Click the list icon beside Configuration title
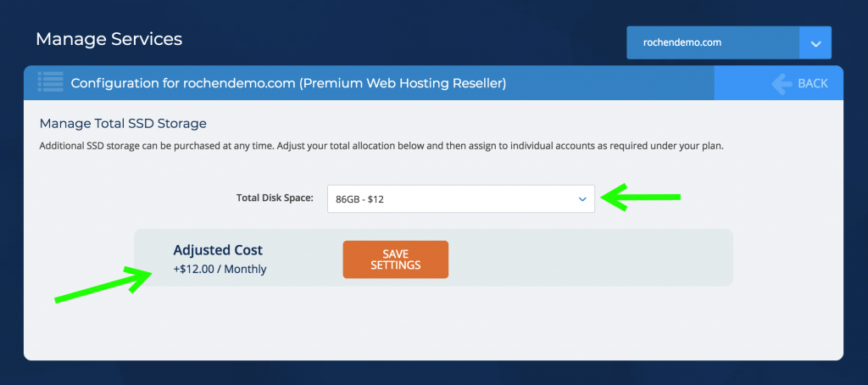868x385 pixels. point(50,82)
